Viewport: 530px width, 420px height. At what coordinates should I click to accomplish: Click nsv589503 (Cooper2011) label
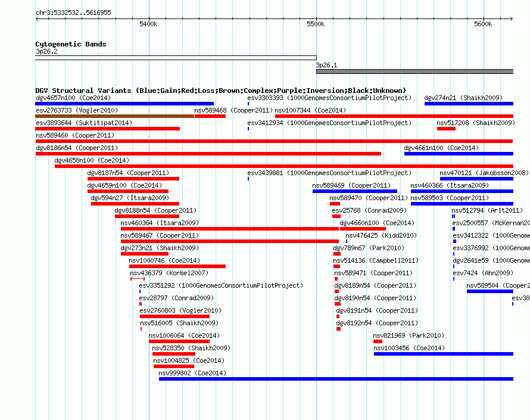point(450,198)
